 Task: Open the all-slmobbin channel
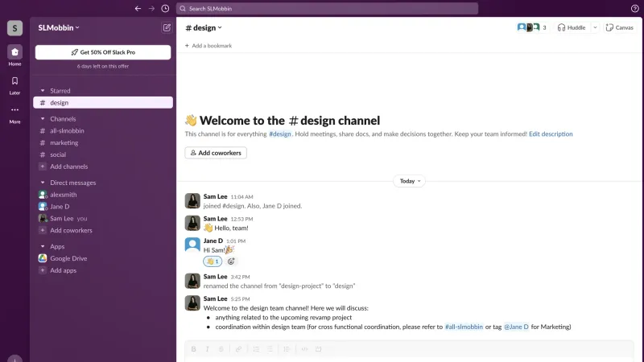tap(103, 130)
